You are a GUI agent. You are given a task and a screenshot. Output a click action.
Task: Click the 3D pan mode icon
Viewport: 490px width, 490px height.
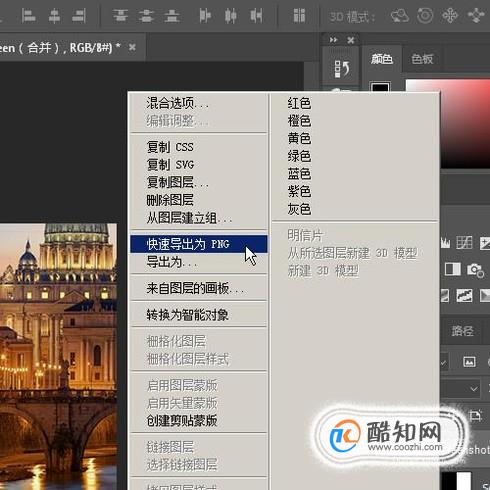tap(450, 16)
